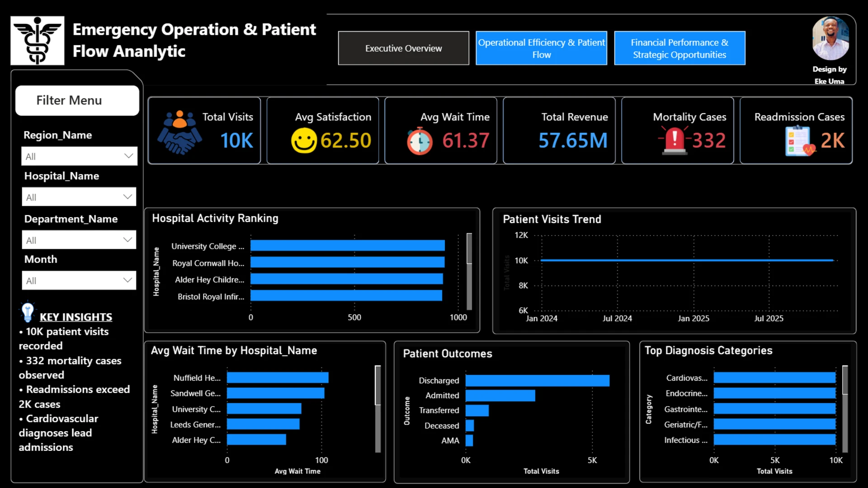This screenshot has width=868, height=488.
Task: Go to Financial Performance & Strategic Opportunities page
Action: point(679,48)
